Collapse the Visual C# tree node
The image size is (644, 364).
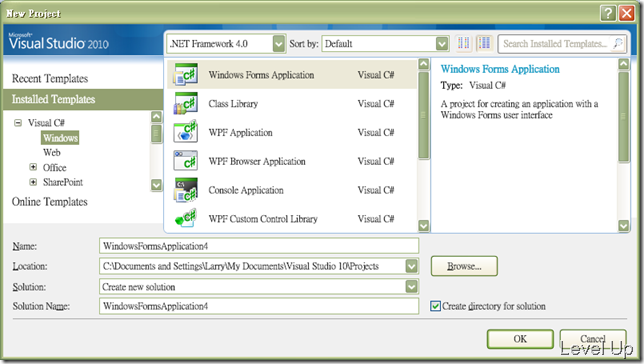pyautogui.click(x=18, y=122)
